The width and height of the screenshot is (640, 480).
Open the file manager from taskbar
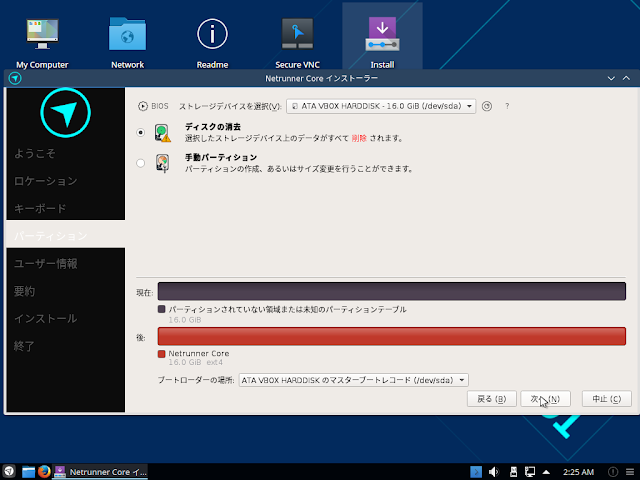pos(28,472)
